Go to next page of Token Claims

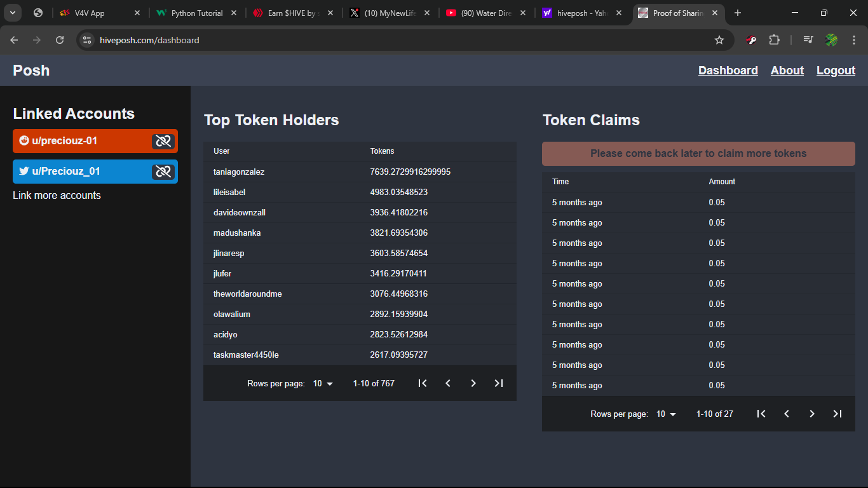coord(812,414)
